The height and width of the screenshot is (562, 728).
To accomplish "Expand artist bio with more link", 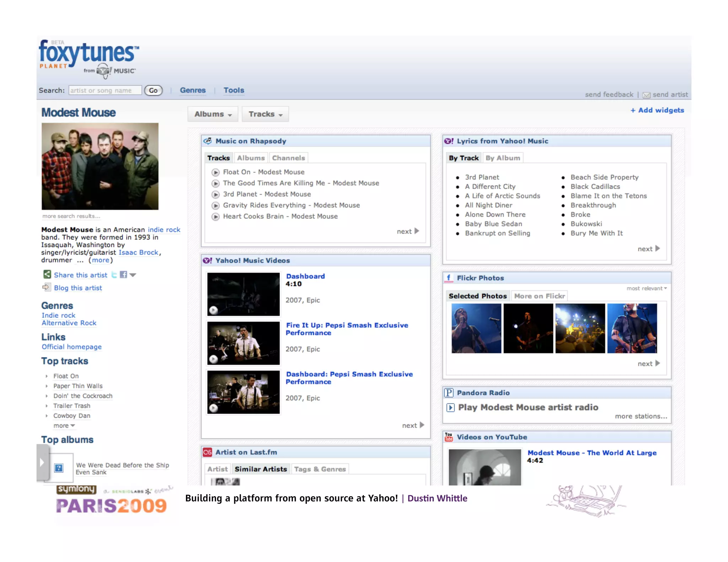I will [x=101, y=260].
